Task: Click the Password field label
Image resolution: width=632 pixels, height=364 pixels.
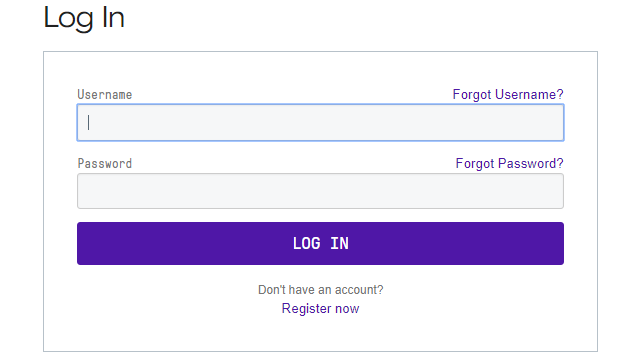Action: tap(105, 164)
